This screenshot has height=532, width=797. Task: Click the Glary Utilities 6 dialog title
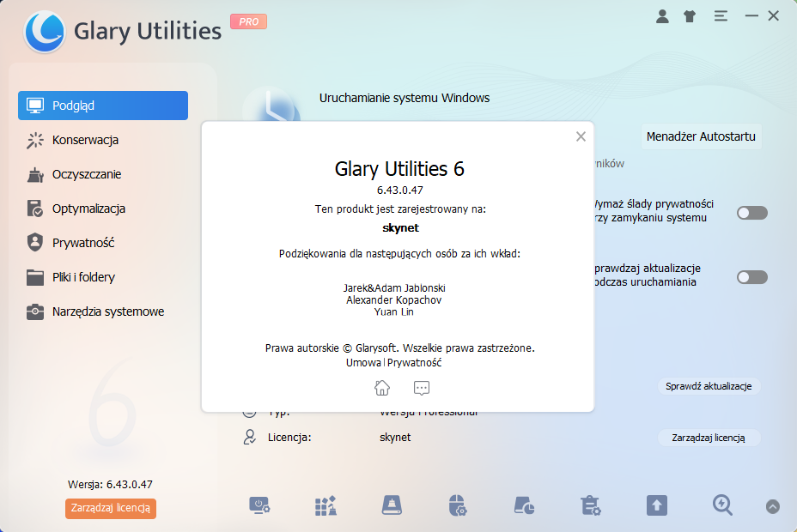(399, 169)
